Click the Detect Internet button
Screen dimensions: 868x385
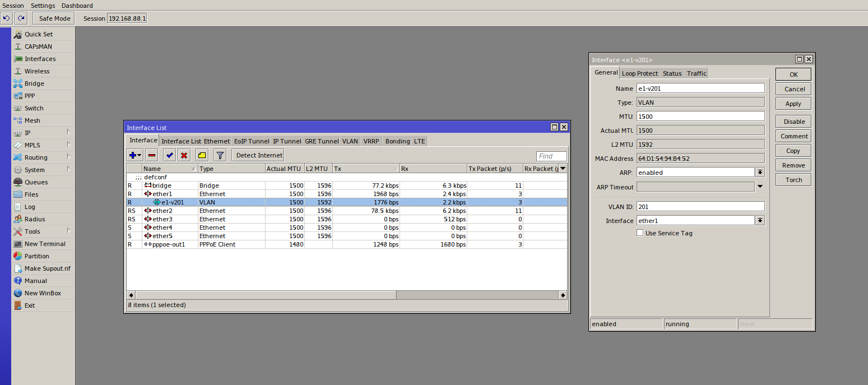point(258,155)
